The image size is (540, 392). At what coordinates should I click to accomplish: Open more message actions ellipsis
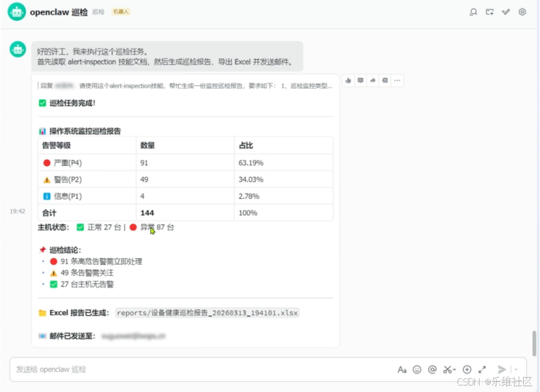tap(397, 81)
